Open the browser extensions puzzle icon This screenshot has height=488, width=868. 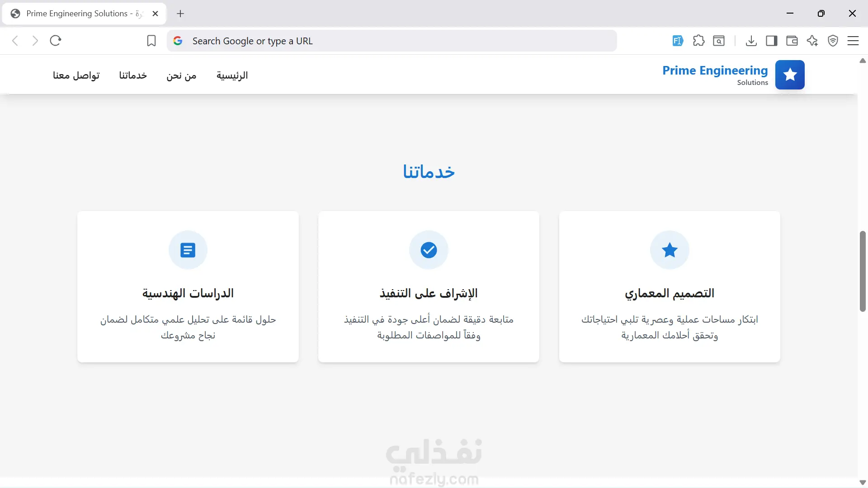698,41
